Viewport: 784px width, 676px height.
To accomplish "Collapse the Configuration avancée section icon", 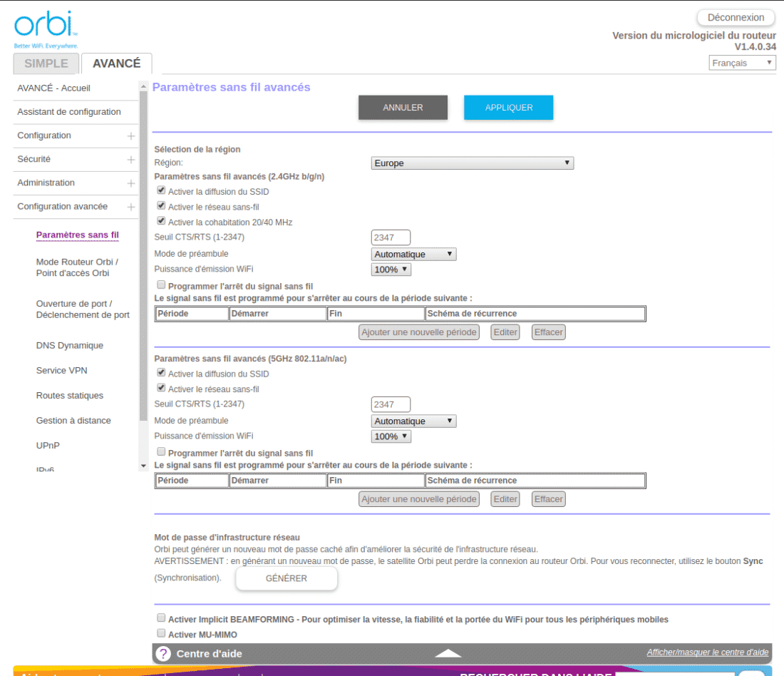I will (x=131, y=207).
